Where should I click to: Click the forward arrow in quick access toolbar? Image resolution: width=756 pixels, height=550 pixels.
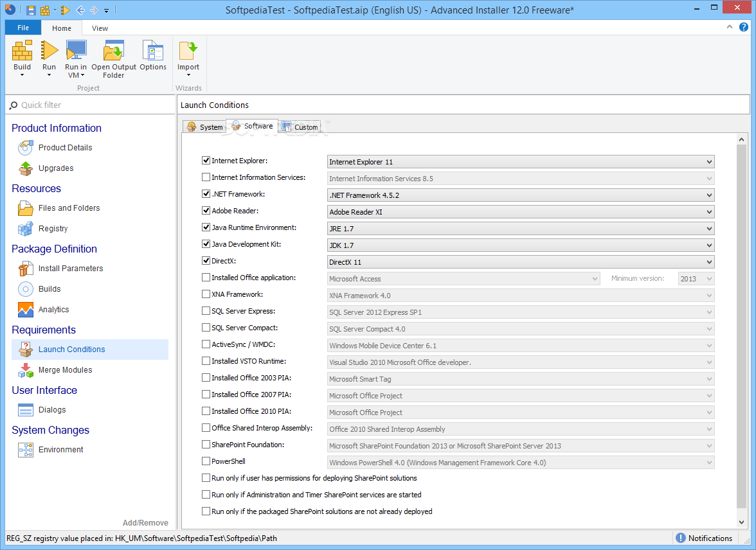point(94,10)
